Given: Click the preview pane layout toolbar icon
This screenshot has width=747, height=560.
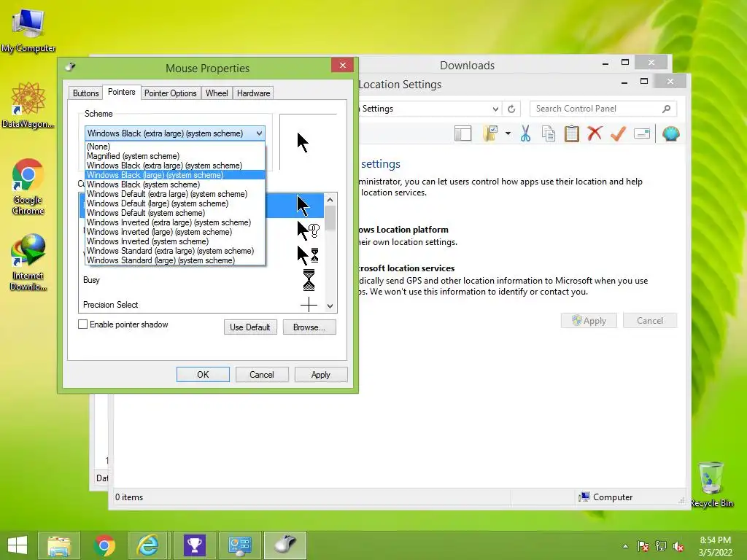Looking at the screenshot, I should (462, 134).
